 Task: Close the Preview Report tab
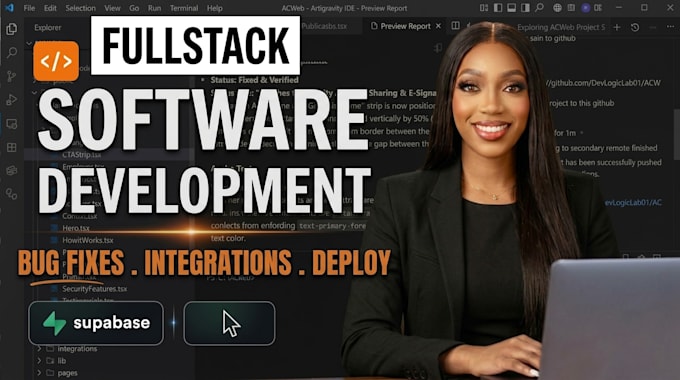point(438,26)
